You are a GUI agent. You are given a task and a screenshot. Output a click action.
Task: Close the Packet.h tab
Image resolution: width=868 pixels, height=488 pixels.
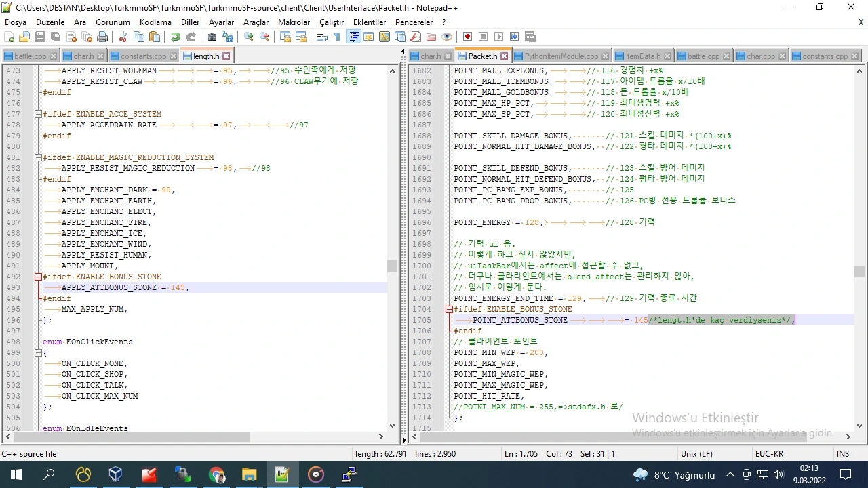(504, 56)
